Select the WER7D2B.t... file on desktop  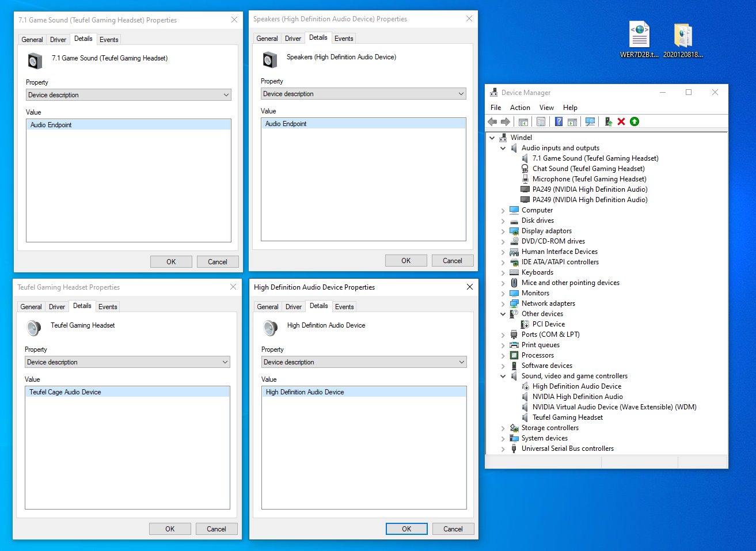[x=639, y=40]
